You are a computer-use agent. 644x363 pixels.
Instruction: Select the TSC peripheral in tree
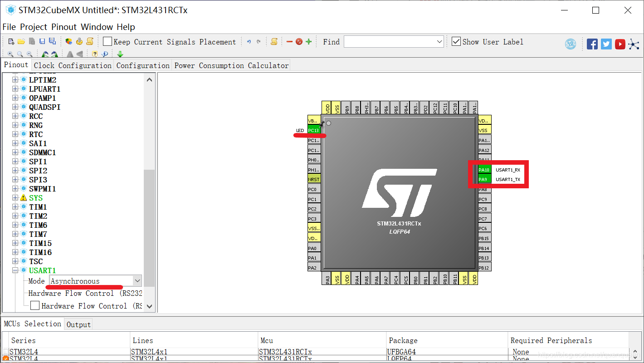(x=36, y=261)
